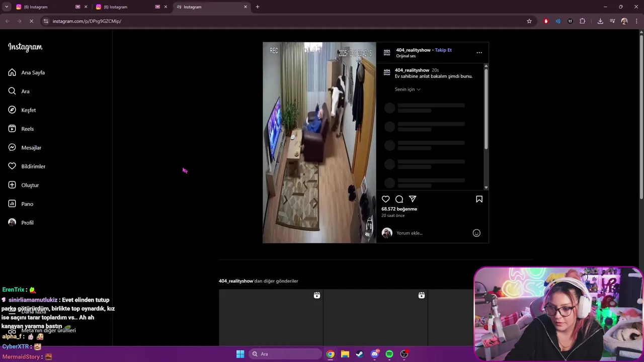This screenshot has height=362, width=644.
Task: Open media controls playlist icon
Action: pyautogui.click(x=612, y=21)
